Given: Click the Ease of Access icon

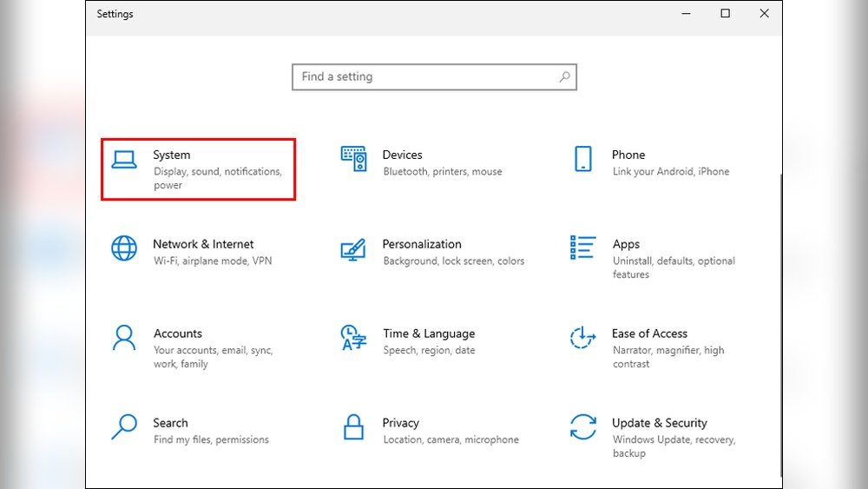Looking at the screenshot, I should (582, 338).
